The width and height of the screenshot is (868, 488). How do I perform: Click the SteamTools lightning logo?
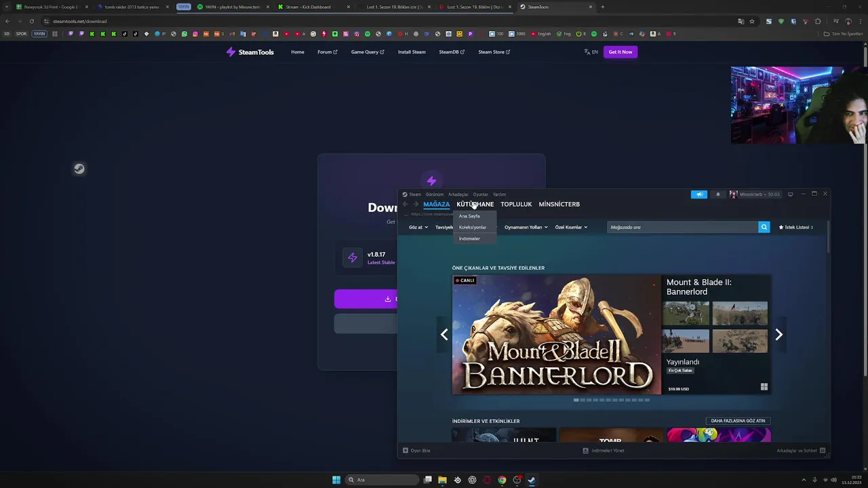231,52
